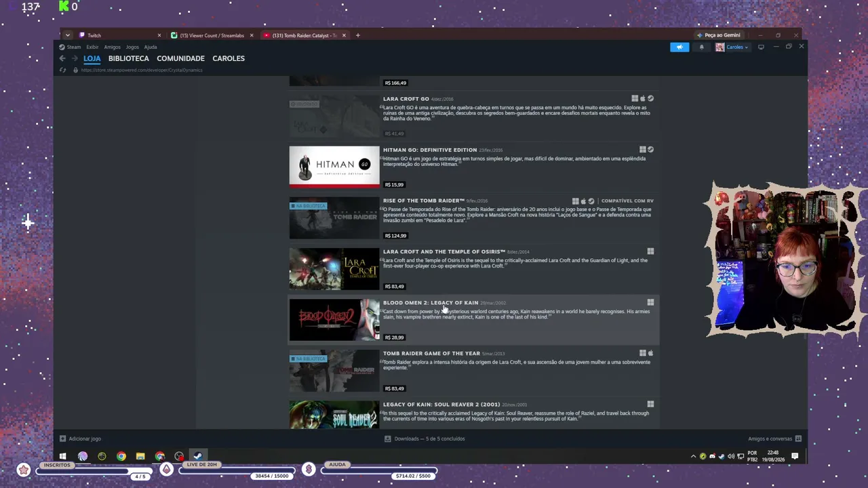Click SteamOS platform icon on Lara Croft GO
The height and width of the screenshot is (488, 868).
coord(650,99)
